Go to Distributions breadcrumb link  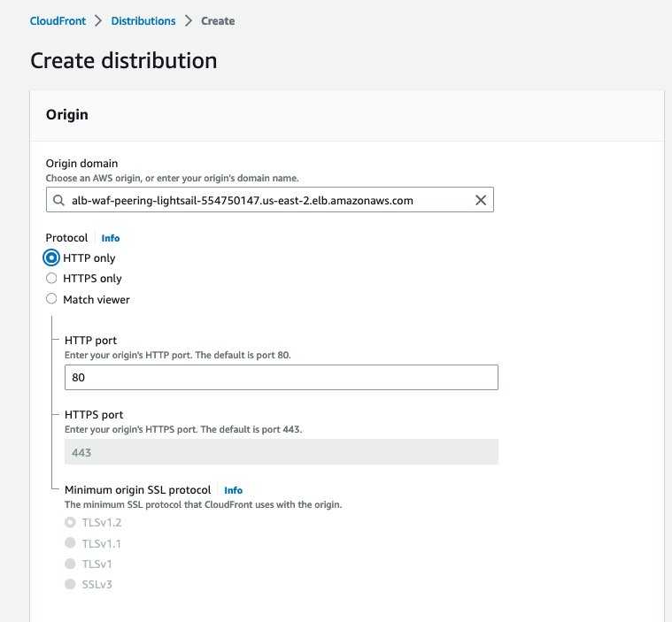(x=143, y=20)
